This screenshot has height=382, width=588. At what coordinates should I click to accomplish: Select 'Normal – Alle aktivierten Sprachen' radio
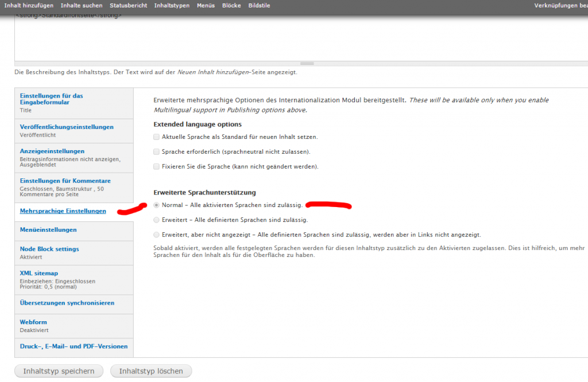157,205
